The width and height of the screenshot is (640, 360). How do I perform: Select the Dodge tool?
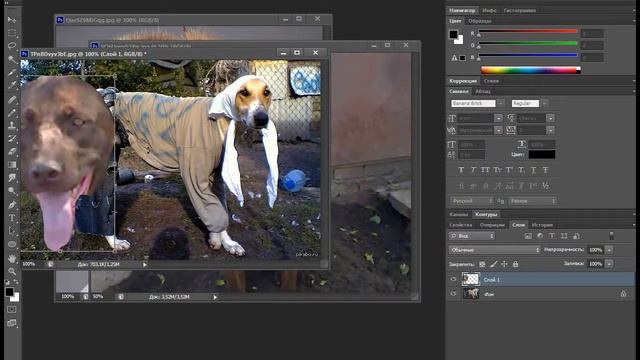click(12, 191)
